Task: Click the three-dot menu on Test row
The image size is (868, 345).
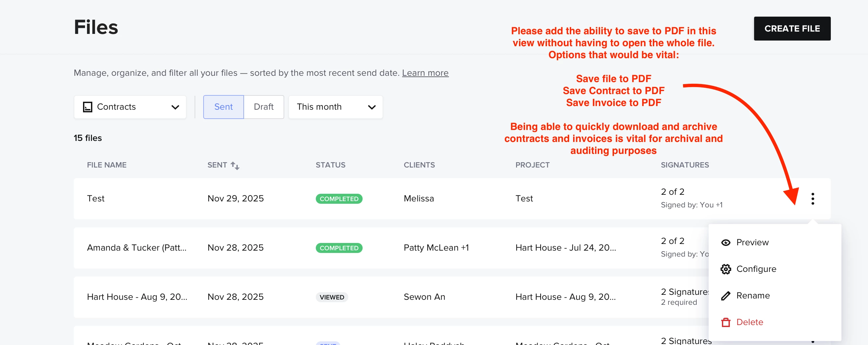Action: [x=813, y=199]
